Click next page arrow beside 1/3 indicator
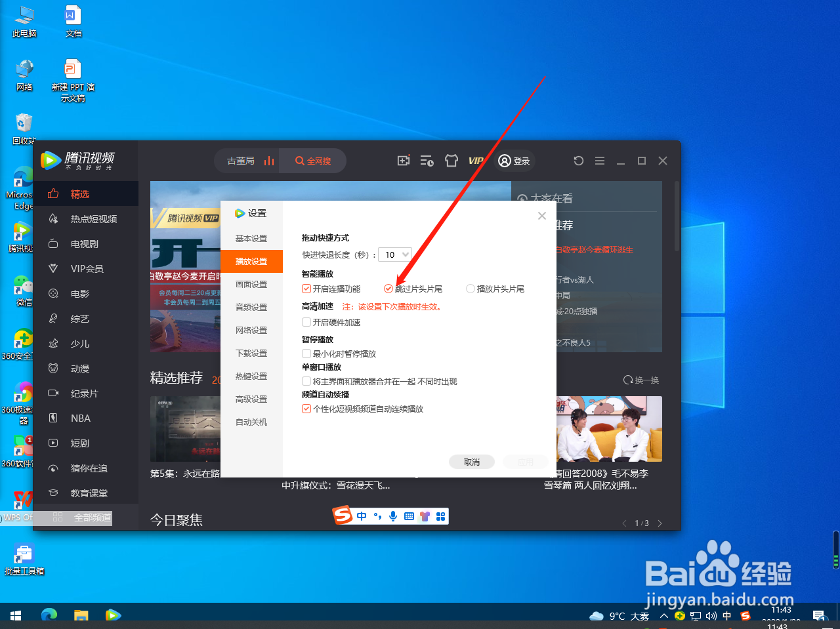 pyautogui.click(x=660, y=523)
